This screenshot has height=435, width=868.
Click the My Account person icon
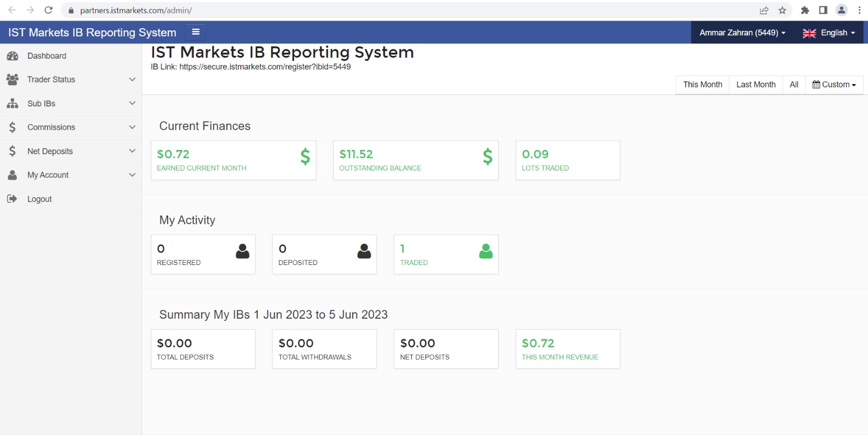coord(12,175)
